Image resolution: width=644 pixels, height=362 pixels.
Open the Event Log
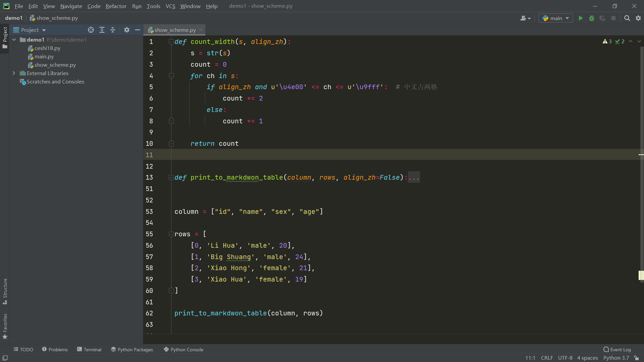(x=617, y=350)
